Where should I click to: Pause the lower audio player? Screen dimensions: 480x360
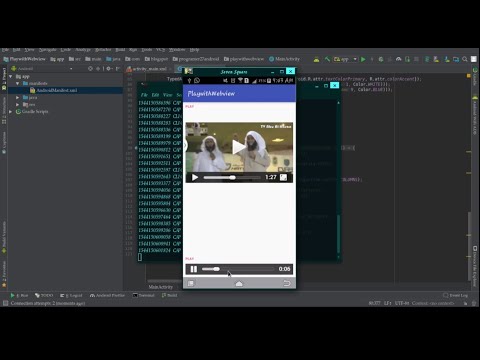pyautogui.click(x=193, y=269)
